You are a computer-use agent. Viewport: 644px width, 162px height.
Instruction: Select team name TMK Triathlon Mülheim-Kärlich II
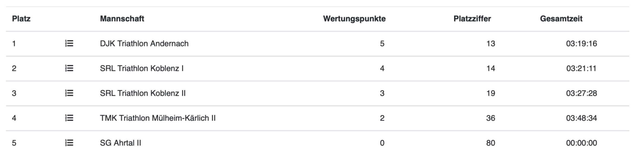click(158, 118)
